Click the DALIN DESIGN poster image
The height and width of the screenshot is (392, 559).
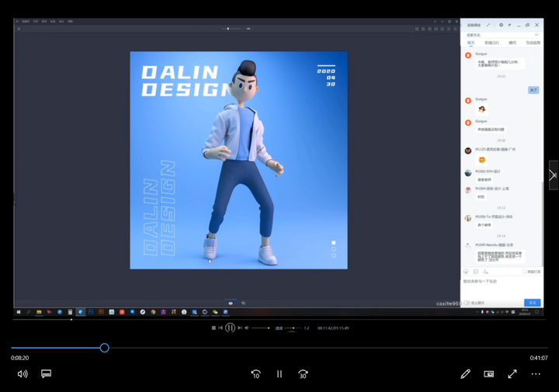(x=239, y=161)
